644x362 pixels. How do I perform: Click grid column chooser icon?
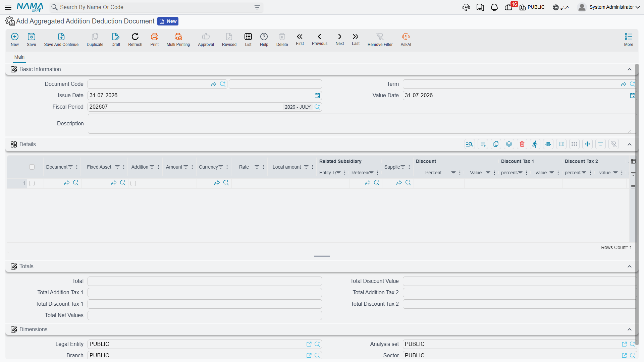click(x=633, y=161)
